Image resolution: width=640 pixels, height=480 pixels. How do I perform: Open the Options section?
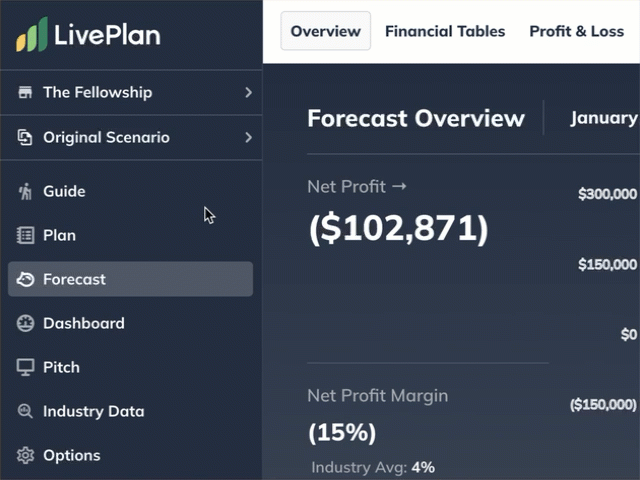point(131,455)
